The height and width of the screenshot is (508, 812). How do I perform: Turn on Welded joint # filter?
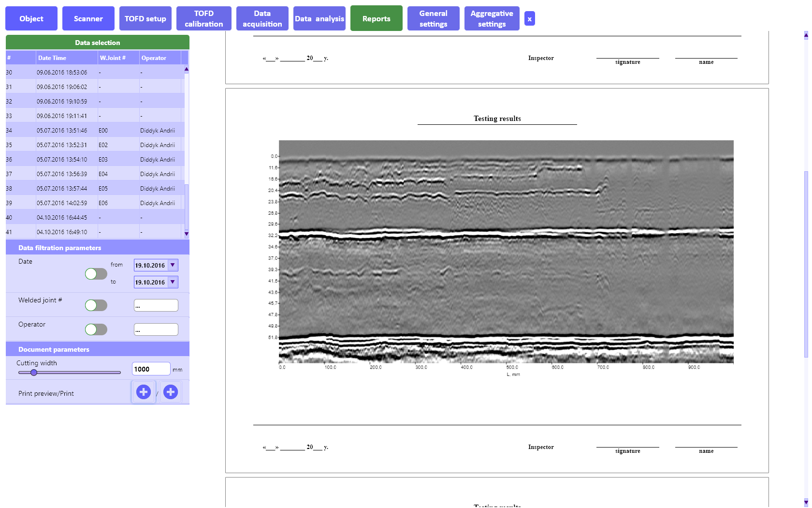96,305
